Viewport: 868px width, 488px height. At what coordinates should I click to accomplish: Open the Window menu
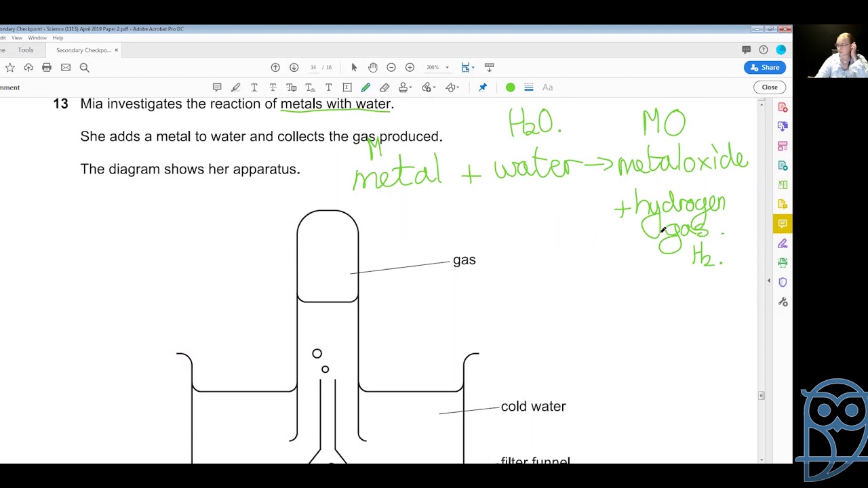click(x=37, y=38)
